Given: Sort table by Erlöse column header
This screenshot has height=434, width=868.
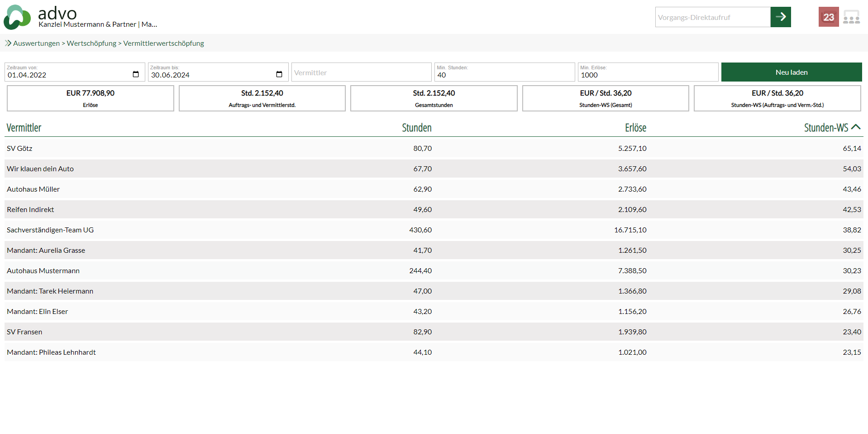Looking at the screenshot, I should (x=635, y=128).
